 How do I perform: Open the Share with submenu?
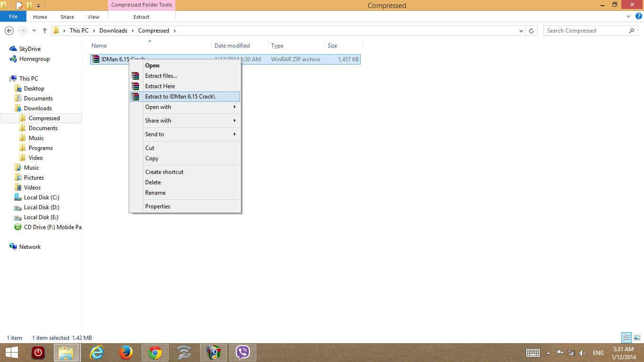[185, 121]
